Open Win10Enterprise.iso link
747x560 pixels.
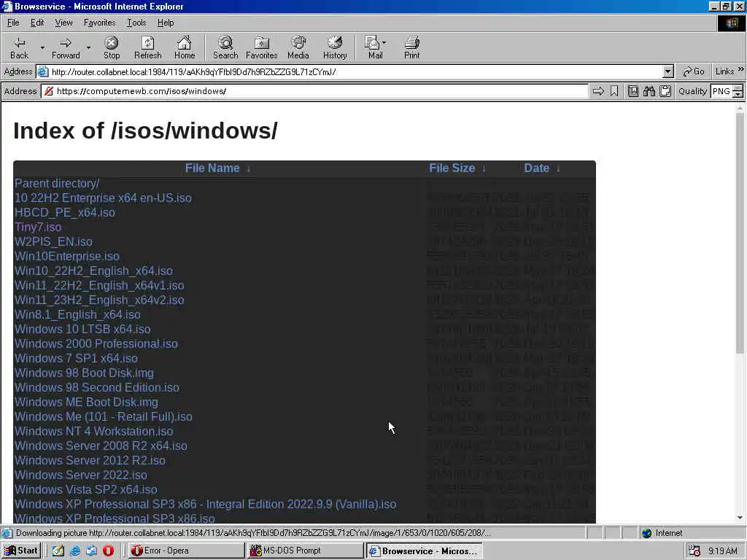67,256
